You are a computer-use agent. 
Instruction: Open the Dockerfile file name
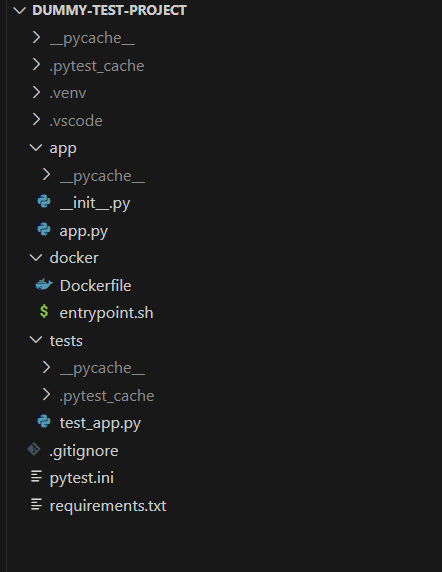95,285
